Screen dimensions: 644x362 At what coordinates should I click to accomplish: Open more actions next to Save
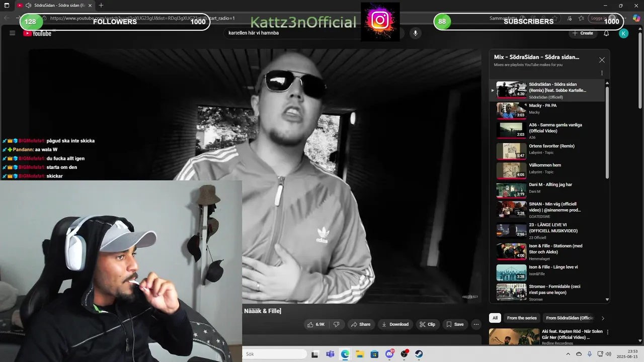pos(476,324)
